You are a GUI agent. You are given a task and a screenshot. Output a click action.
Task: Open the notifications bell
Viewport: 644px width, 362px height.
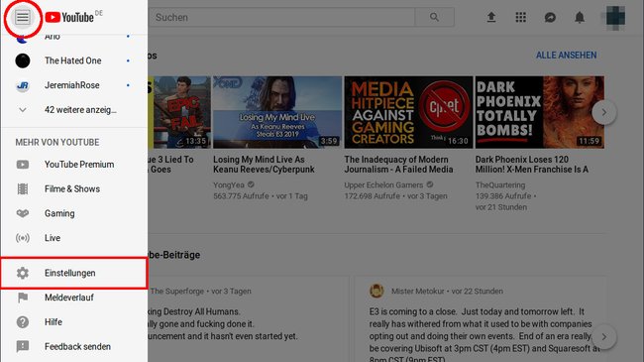pos(580,17)
